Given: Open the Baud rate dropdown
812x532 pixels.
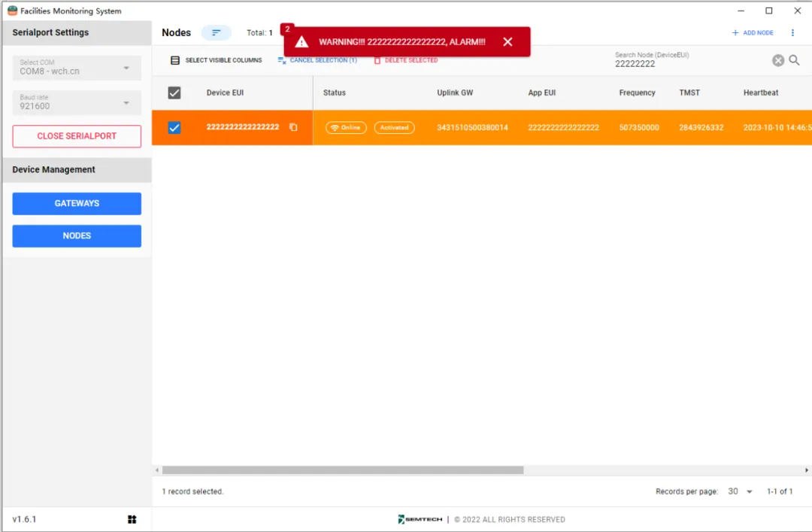Looking at the screenshot, I should [x=77, y=102].
